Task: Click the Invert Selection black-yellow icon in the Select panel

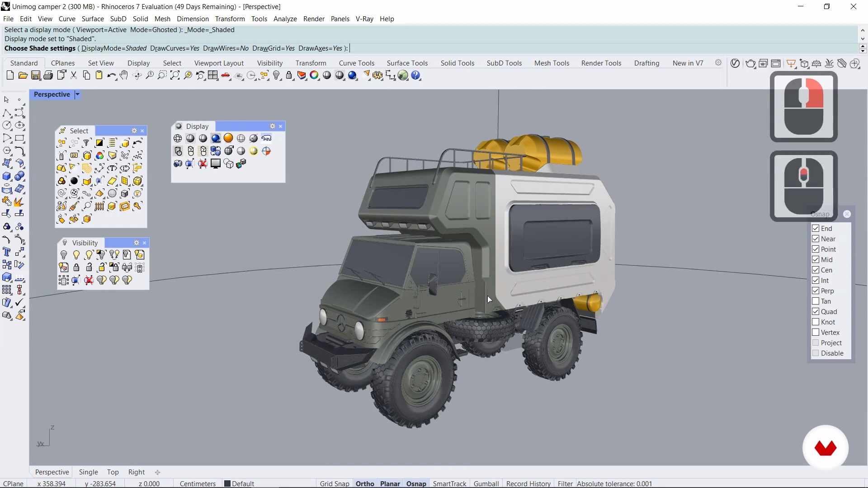Action: pyautogui.click(x=99, y=143)
